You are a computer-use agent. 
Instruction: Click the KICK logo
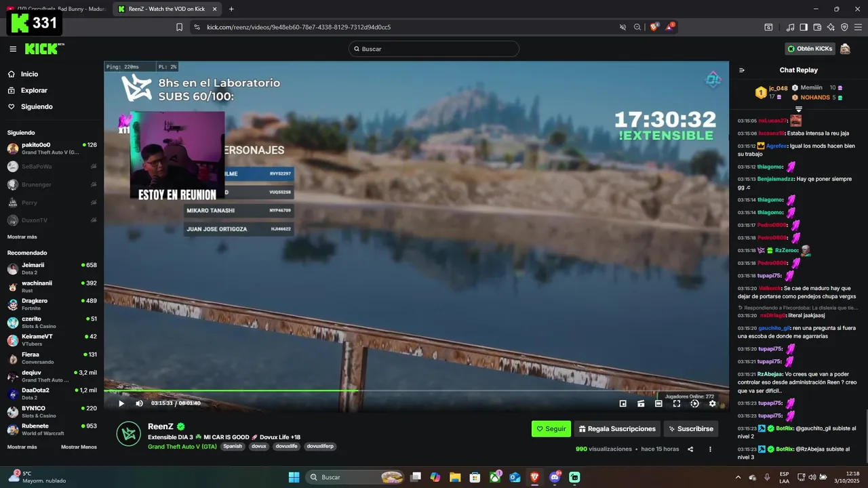click(41, 49)
